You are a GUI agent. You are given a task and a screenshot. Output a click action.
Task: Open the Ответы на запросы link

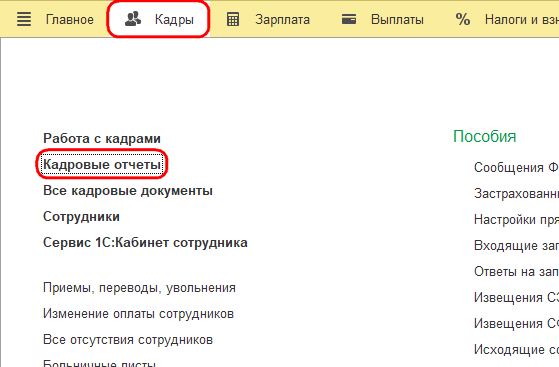point(516,271)
